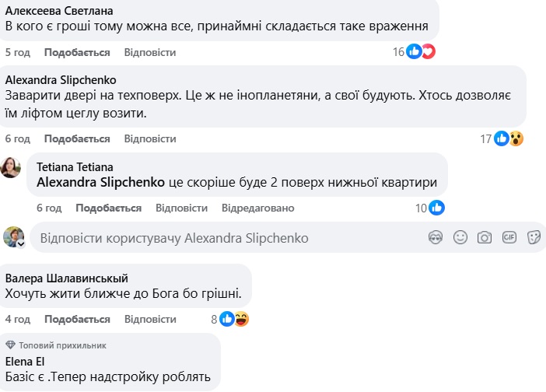View the like count on Tetiana Tetiana's reply
This screenshot has height=392, width=546.
(429, 208)
